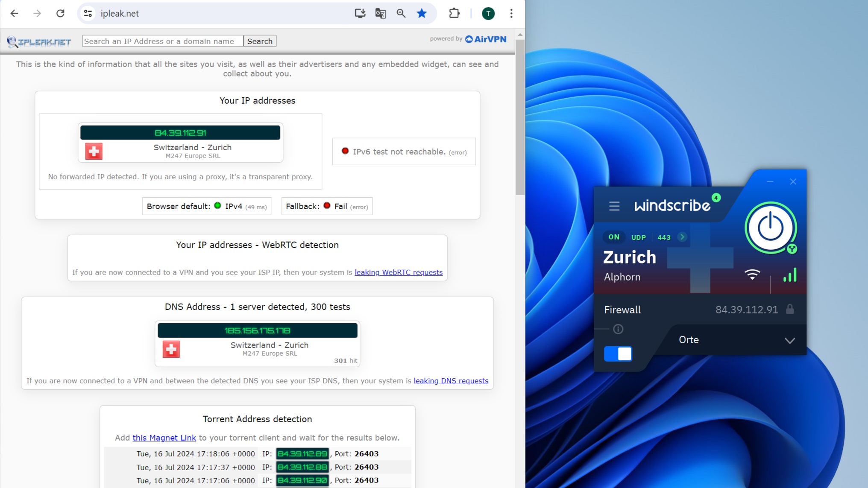Click the Chrome extensions puzzle icon
Screen dimensions: 868x488
[454, 13]
